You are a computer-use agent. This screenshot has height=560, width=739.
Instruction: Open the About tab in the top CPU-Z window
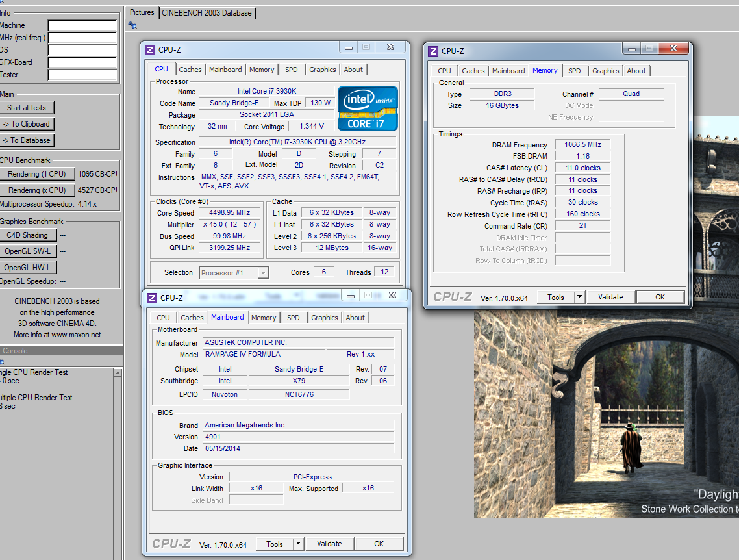point(353,70)
